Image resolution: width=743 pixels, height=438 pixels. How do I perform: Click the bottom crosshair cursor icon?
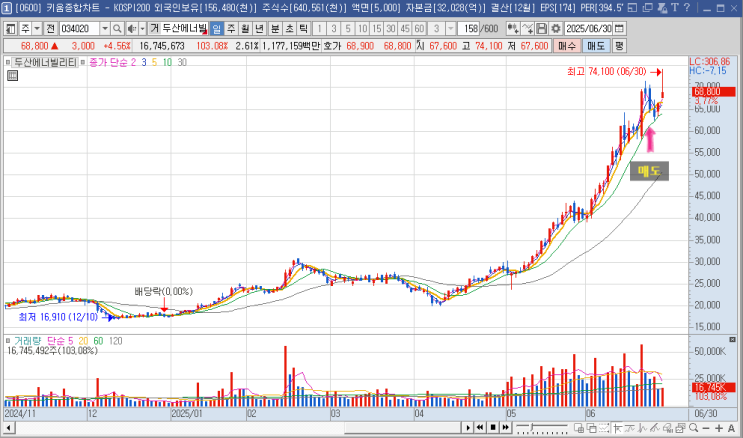click(x=617, y=428)
